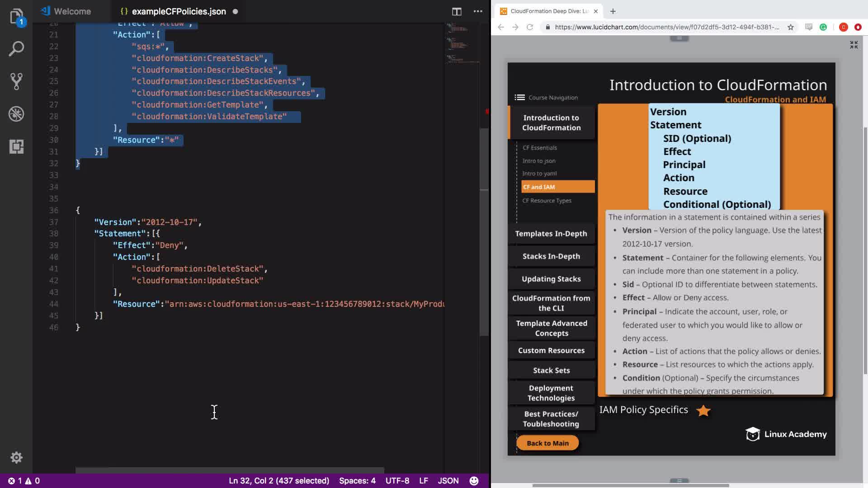Open the Debug panel icon
This screenshot has height=488, width=868.
pos(16,114)
